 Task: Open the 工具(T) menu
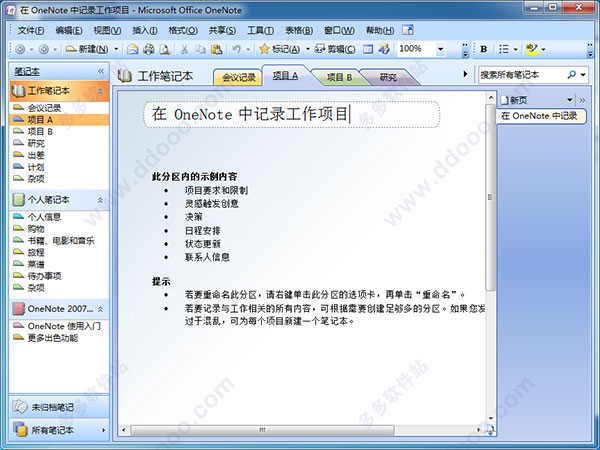pyautogui.click(x=261, y=30)
